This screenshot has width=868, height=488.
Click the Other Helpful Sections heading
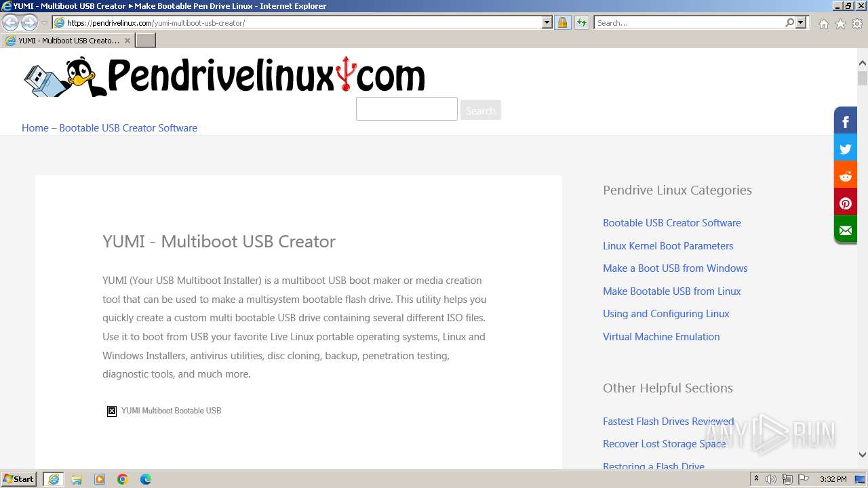point(668,388)
